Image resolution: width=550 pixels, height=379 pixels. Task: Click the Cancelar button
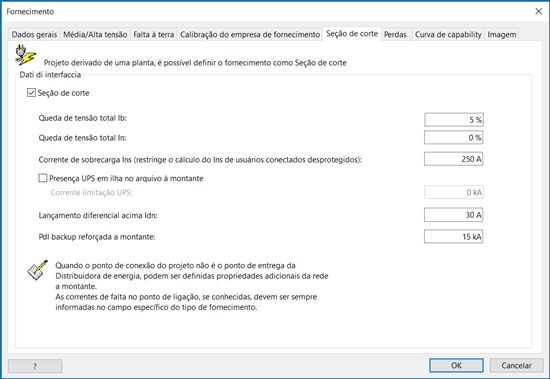[516, 366]
